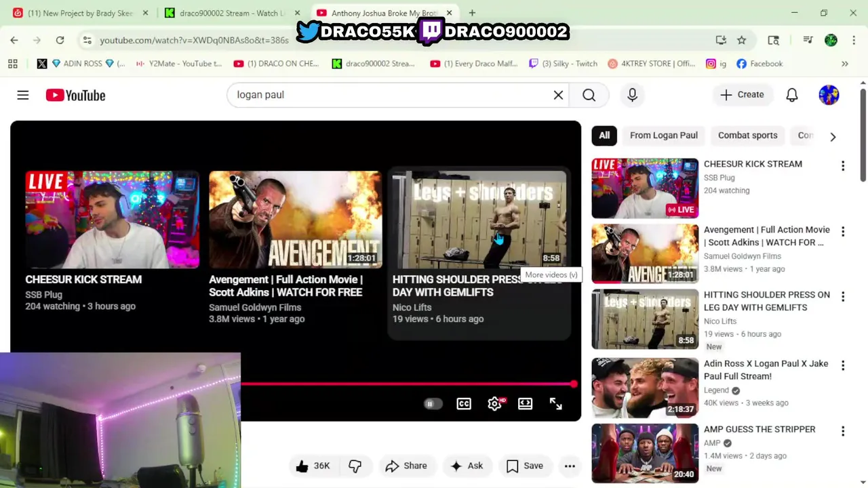Show more bookmarks with double chevron
Screen dimensions: 868x488
pyautogui.click(x=845, y=64)
